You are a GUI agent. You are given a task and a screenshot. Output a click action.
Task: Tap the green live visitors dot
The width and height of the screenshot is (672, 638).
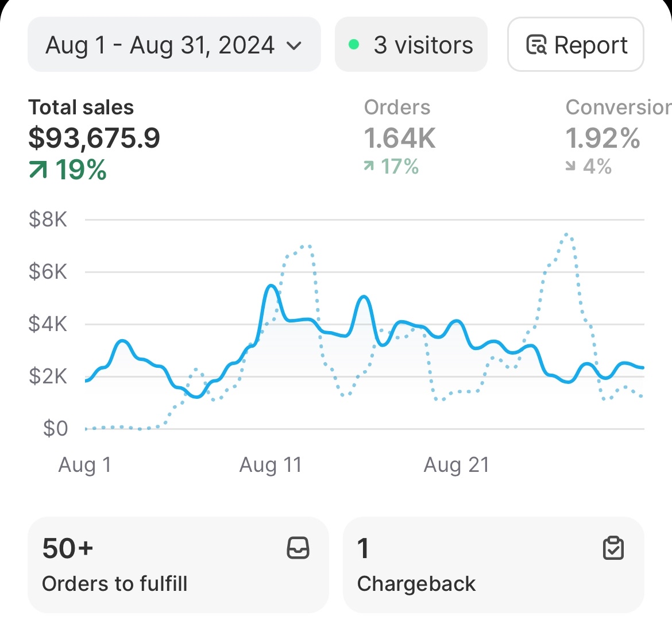click(x=354, y=44)
